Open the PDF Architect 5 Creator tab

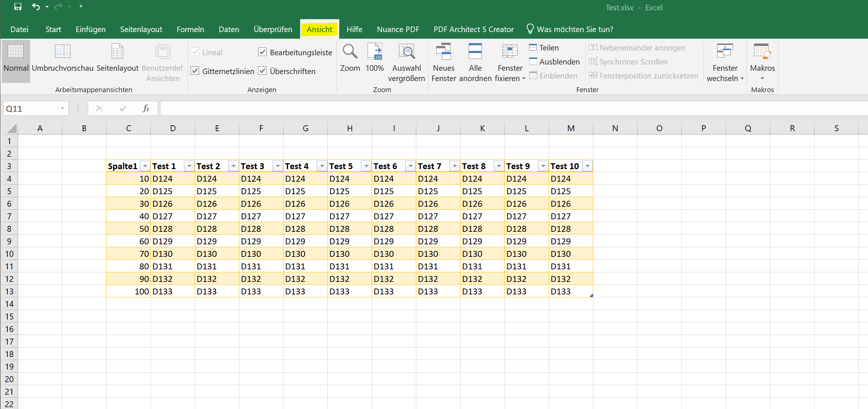point(473,29)
